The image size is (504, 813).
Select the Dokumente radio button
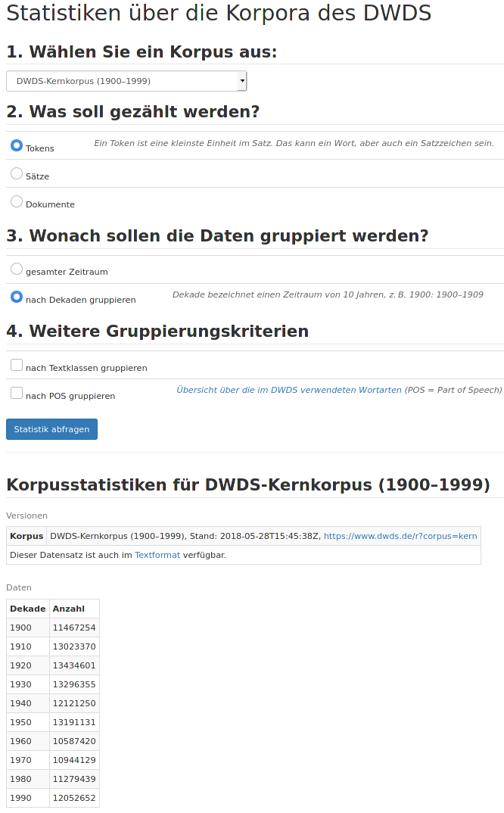17,201
